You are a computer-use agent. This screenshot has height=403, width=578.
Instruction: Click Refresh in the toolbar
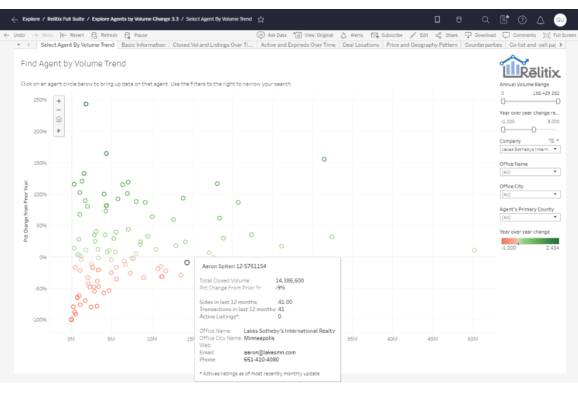[105, 35]
